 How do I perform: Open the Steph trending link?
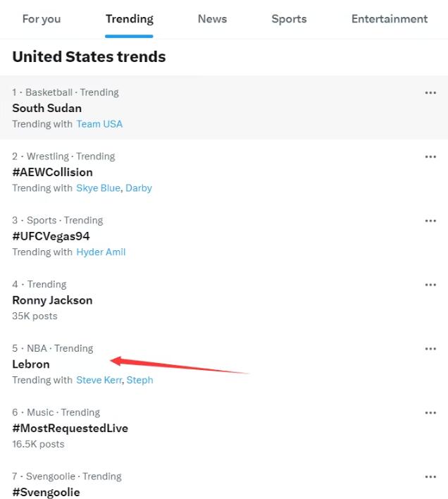point(139,381)
